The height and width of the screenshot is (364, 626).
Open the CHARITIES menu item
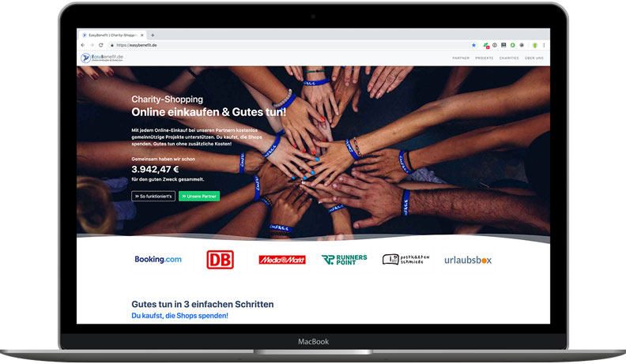coord(509,58)
